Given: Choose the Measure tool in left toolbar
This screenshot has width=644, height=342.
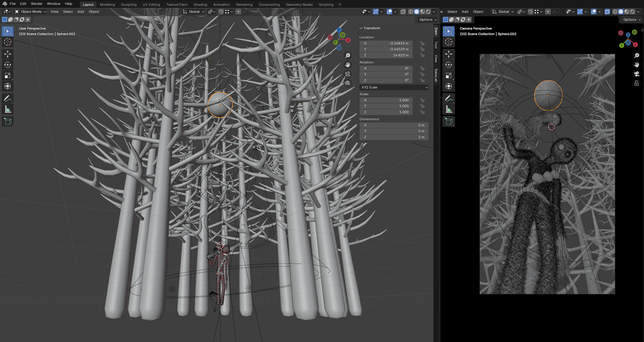Looking at the screenshot, I should coord(8,109).
